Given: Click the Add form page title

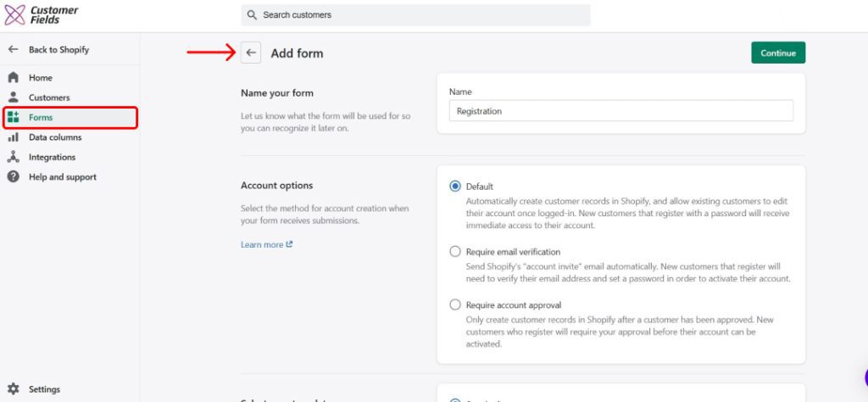Looking at the screenshot, I should [x=297, y=53].
